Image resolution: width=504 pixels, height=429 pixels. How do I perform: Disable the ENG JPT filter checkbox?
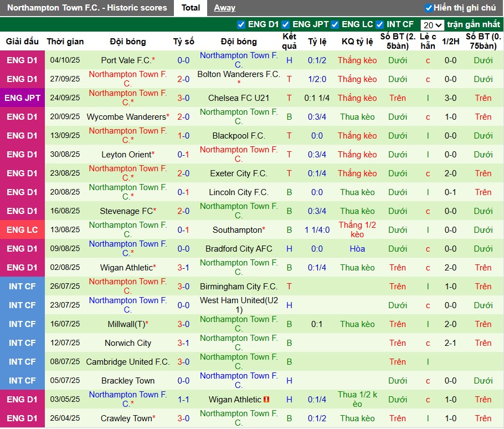click(x=286, y=24)
